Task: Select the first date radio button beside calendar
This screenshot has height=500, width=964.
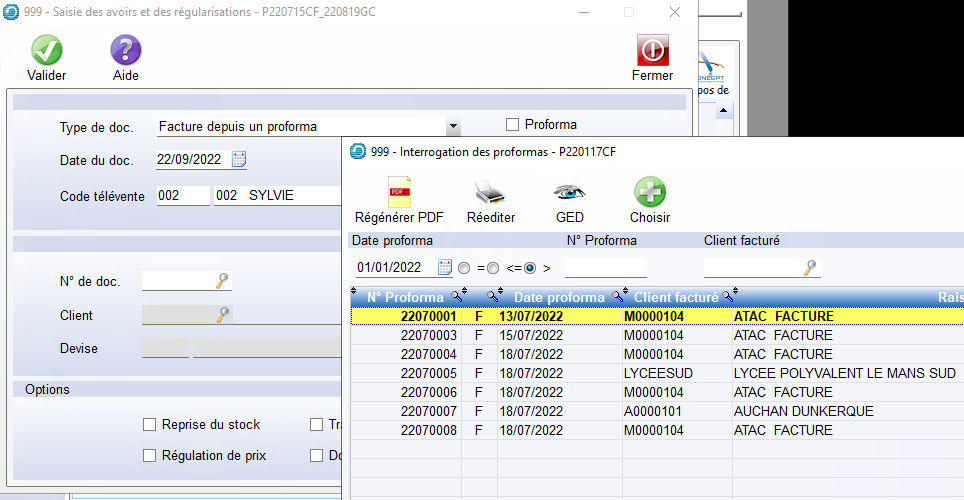Action: [463, 268]
